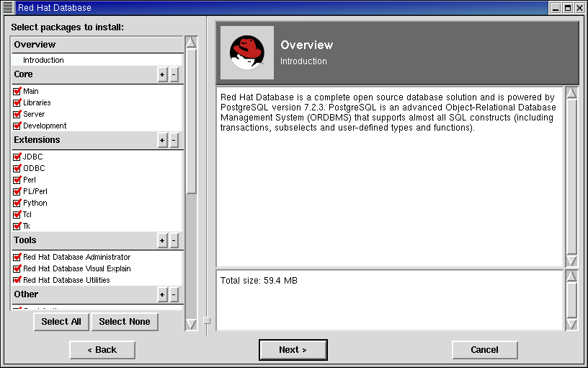588x368 pixels.
Task: Uncheck the Libraries package checkbox
Action: [17, 102]
